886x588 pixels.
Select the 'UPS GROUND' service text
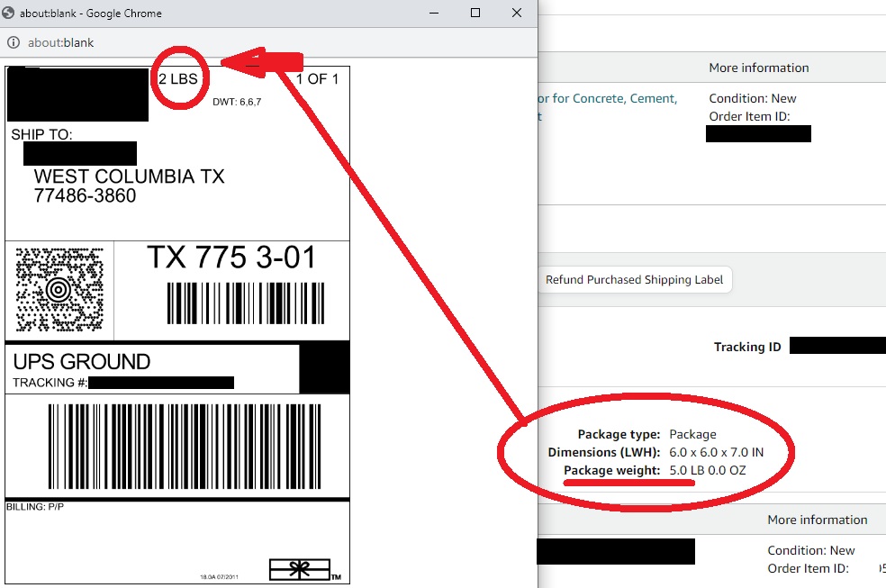pos(82,361)
